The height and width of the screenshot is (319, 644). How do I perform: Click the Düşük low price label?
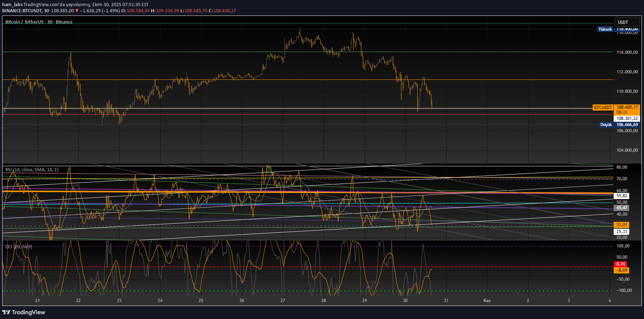[x=606, y=125]
